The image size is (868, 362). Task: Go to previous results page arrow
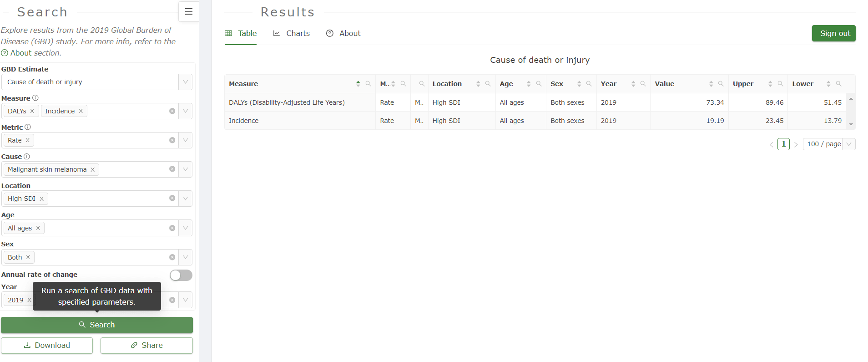coord(771,145)
